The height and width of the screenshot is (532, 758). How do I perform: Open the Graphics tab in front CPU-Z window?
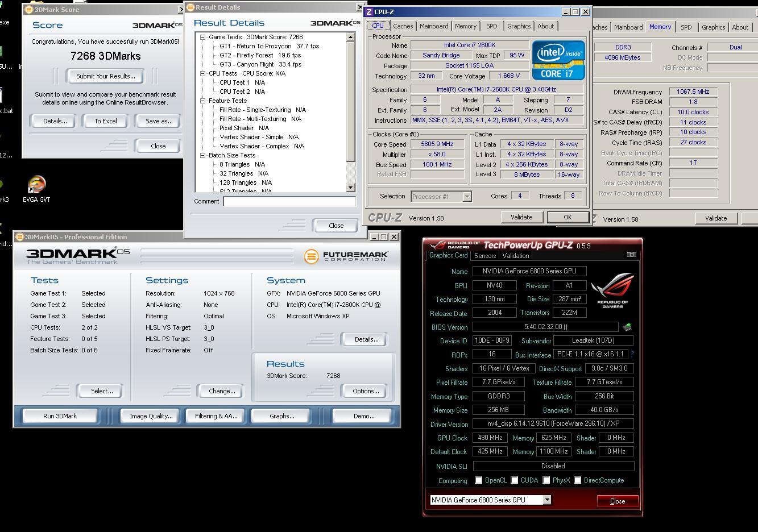(519, 26)
